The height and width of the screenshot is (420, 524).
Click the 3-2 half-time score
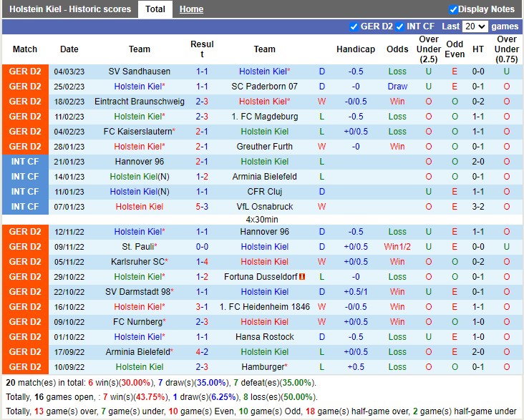point(478,207)
